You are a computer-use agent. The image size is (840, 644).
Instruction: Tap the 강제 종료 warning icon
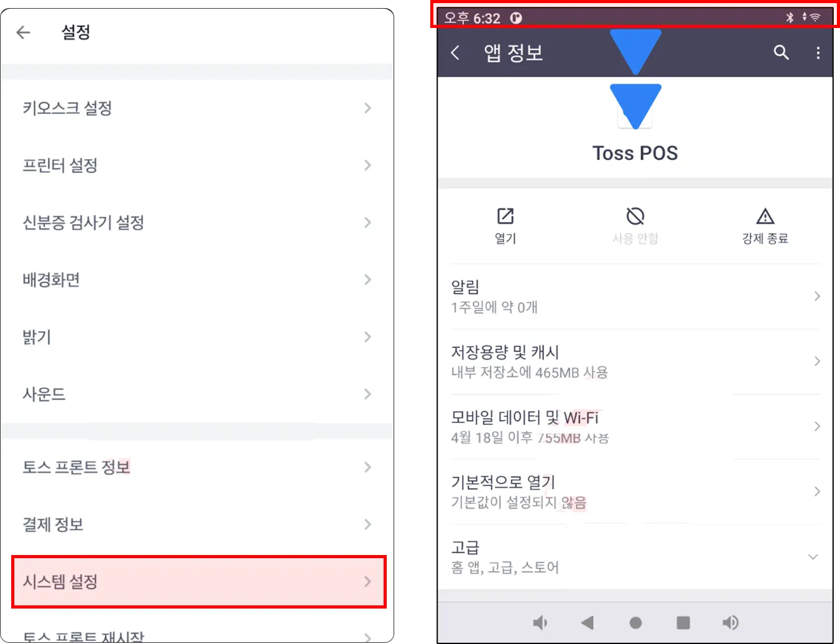tap(765, 216)
